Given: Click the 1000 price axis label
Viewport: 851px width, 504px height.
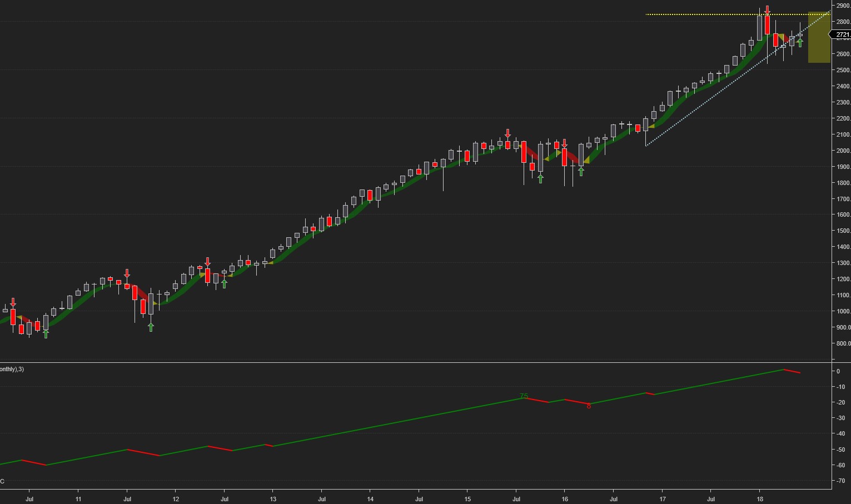Looking at the screenshot, I should [x=843, y=311].
